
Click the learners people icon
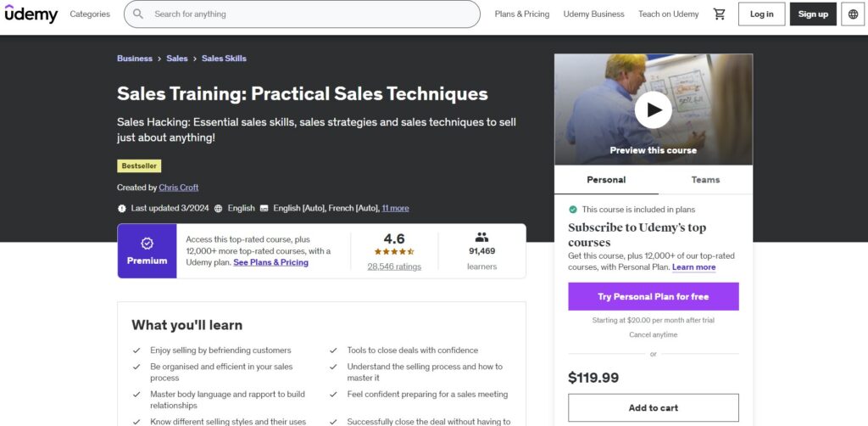481,238
